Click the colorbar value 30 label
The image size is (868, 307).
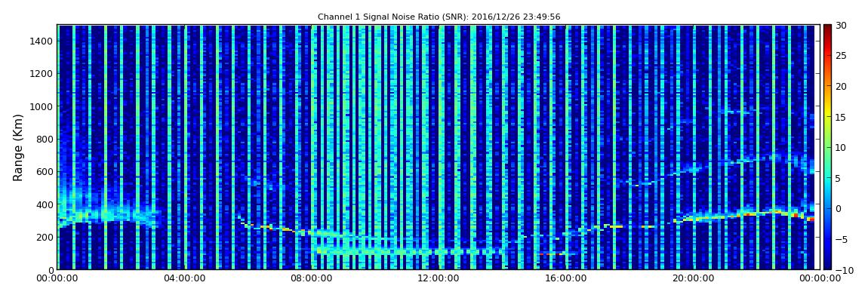point(841,26)
